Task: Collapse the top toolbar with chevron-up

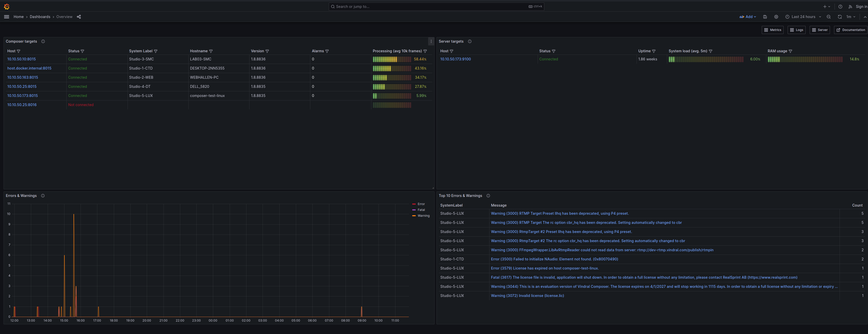Action: 865,16
